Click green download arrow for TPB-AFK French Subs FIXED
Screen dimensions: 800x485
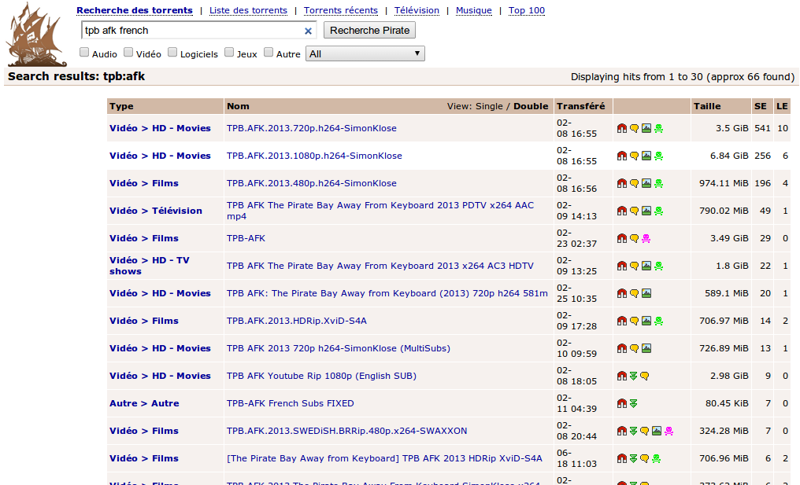pyautogui.click(x=633, y=404)
